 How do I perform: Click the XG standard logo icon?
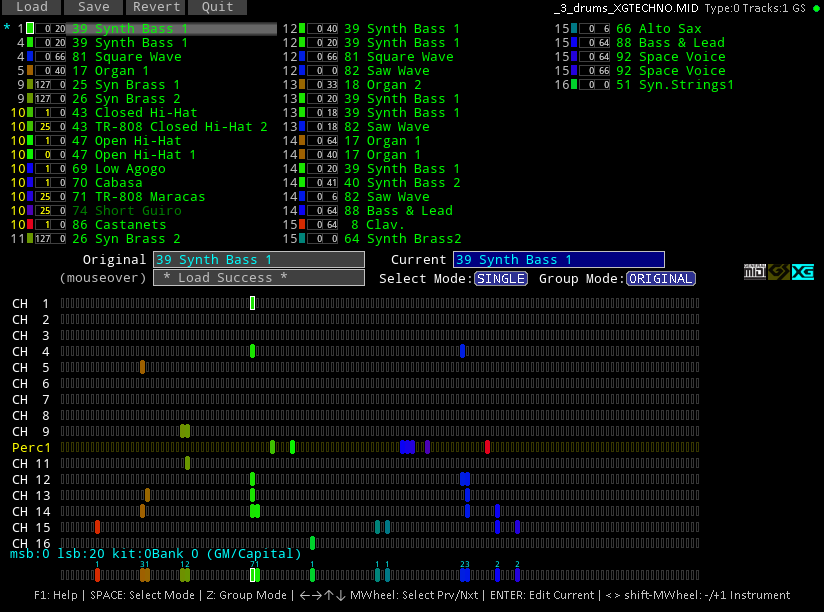802,272
